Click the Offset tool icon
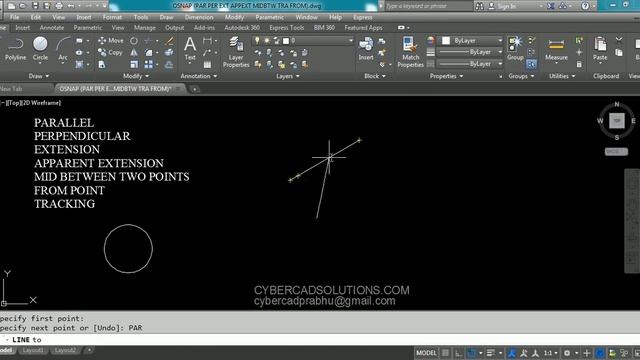This screenshot has height=360, width=640. (x=169, y=64)
